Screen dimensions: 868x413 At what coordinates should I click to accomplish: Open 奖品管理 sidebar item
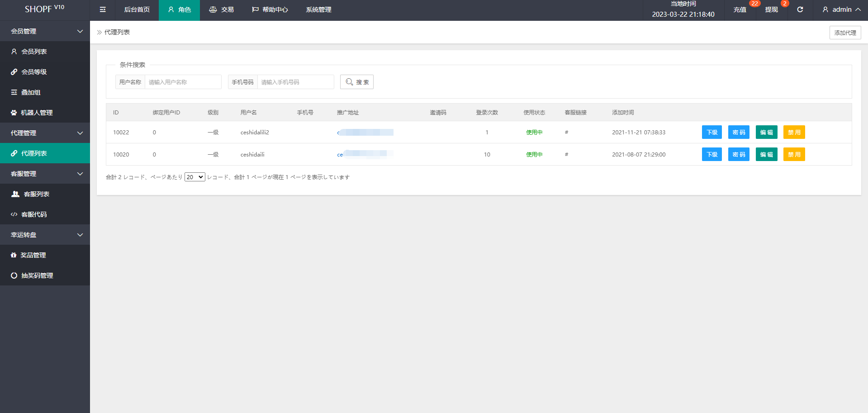click(x=33, y=255)
